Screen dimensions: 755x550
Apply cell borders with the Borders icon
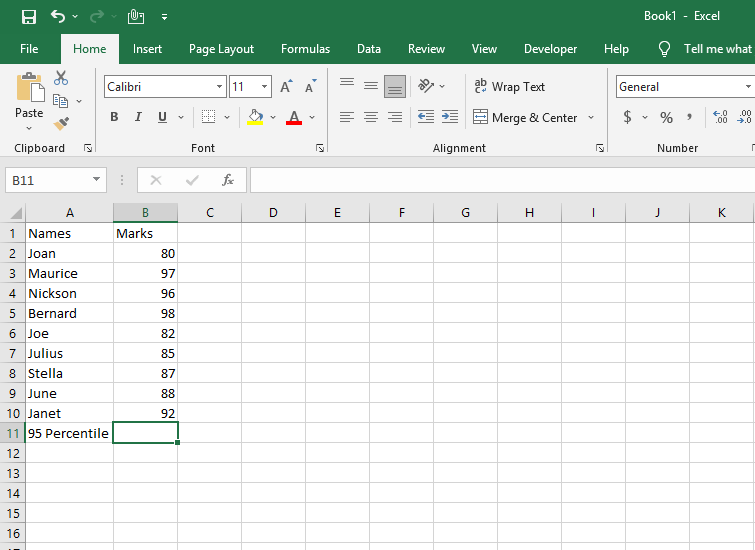coord(208,117)
